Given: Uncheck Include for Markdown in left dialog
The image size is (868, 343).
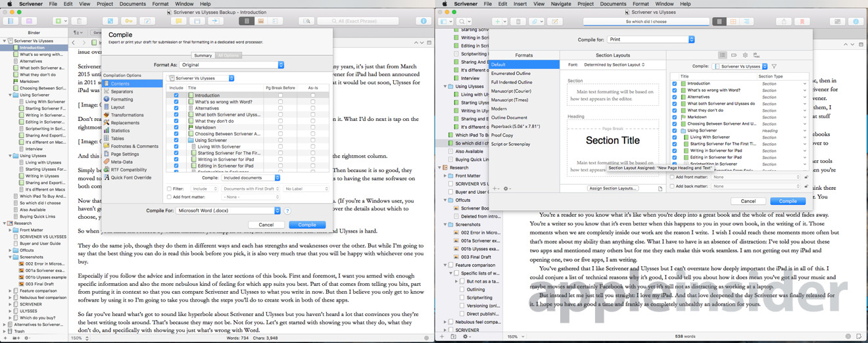Looking at the screenshot, I should (176, 127).
